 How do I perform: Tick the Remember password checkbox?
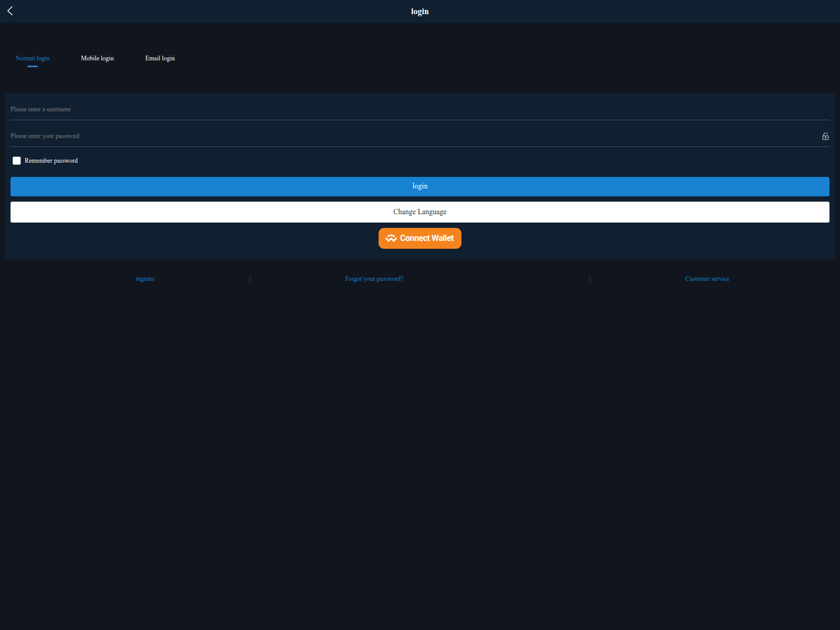click(x=17, y=161)
